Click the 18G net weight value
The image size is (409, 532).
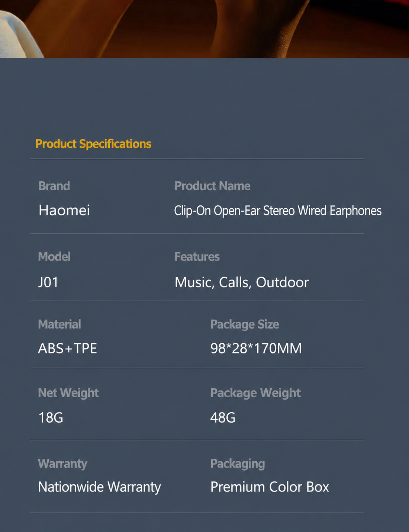51,417
